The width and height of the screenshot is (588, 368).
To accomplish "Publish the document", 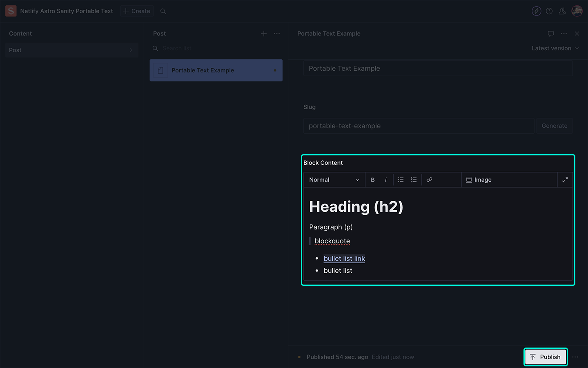I will click(x=546, y=357).
